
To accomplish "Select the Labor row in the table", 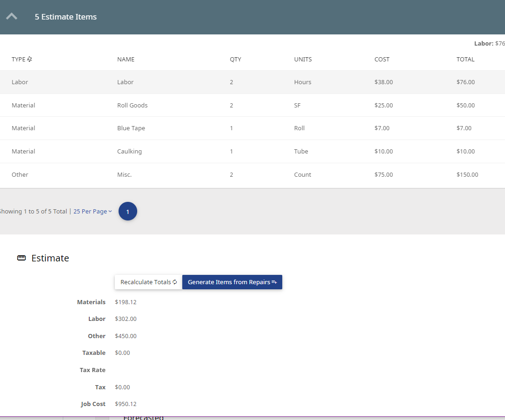I will coord(252,82).
